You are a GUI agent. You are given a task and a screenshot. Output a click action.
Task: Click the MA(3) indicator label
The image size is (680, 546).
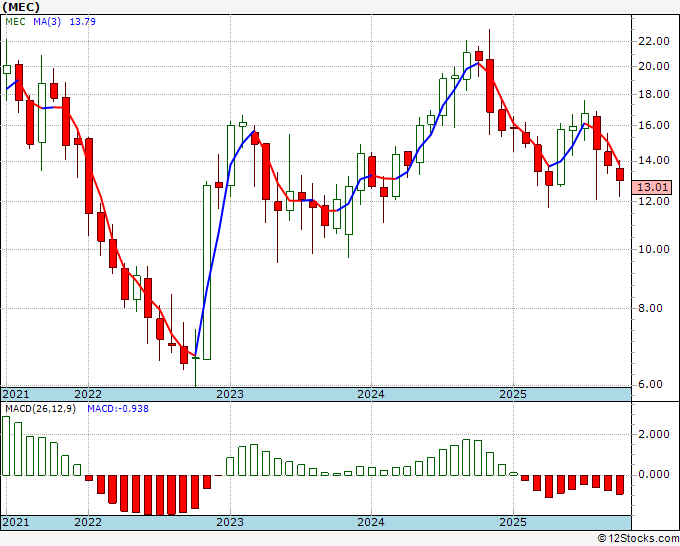click(x=47, y=22)
